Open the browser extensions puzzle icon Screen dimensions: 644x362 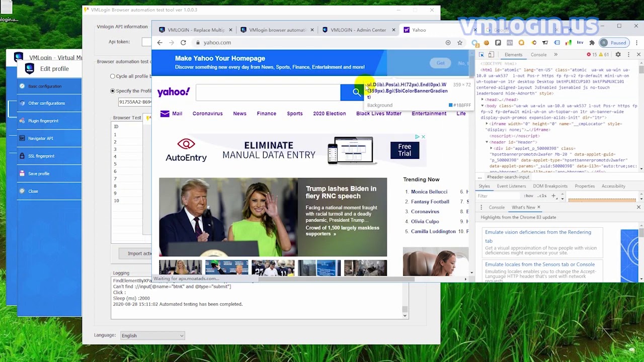[x=592, y=43]
